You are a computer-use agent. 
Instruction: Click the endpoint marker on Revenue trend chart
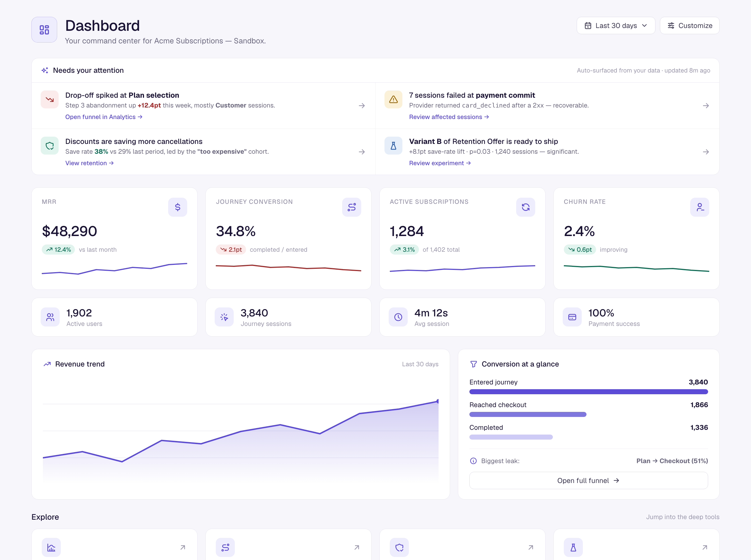[x=438, y=401]
